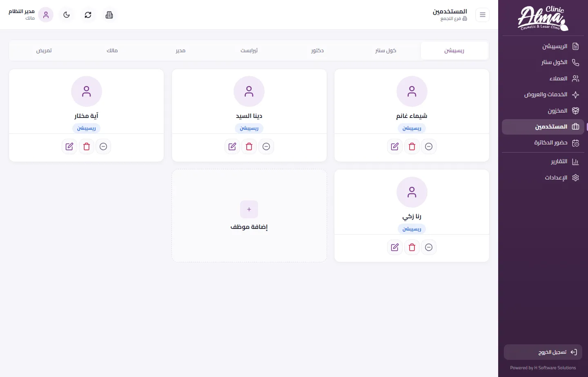Edit employee دينا السيد
The height and width of the screenshot is (377, 588).
tap(232, 146)
